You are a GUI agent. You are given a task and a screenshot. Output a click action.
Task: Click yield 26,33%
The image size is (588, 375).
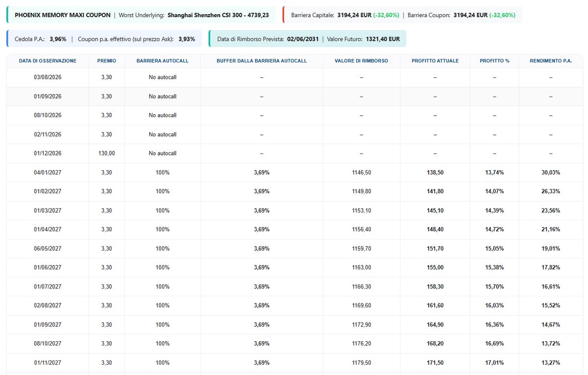551,192
